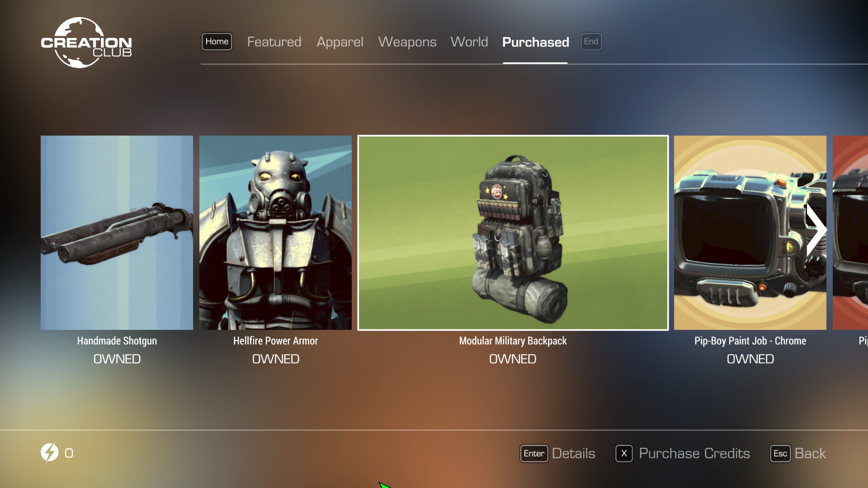This screenshot has height=488, width=868.
Task: Click the Creation Club logo
Action: (x=86, y=43)
